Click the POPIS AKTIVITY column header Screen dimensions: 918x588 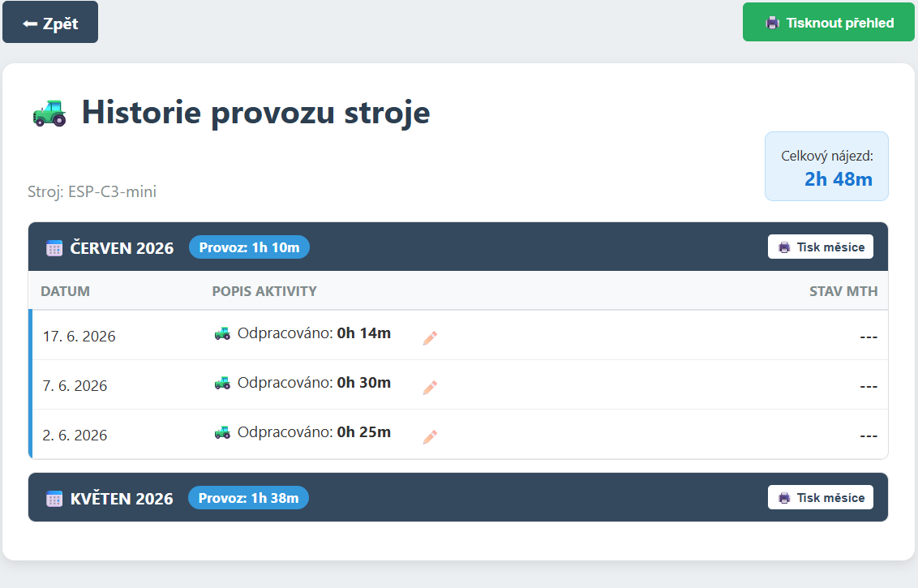click(264, 291)
